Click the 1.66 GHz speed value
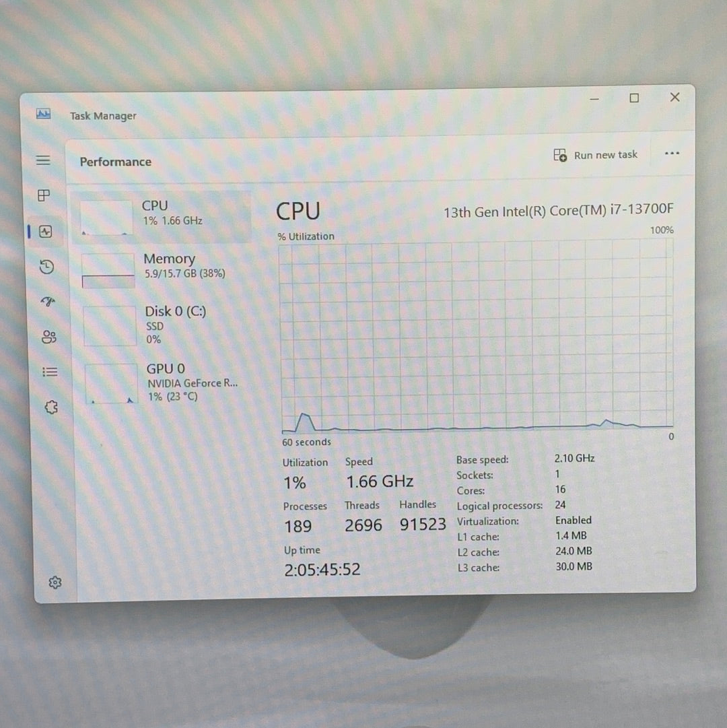 coord(380,482)
